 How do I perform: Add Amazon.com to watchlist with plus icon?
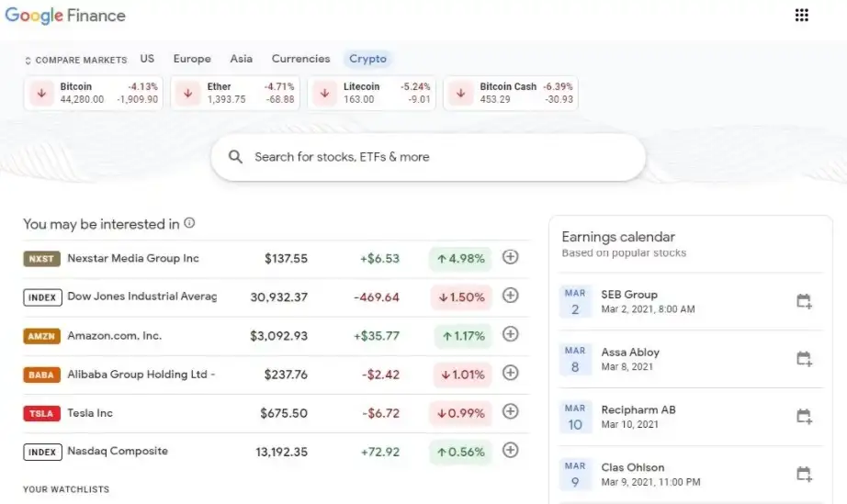tap(511, 334)
